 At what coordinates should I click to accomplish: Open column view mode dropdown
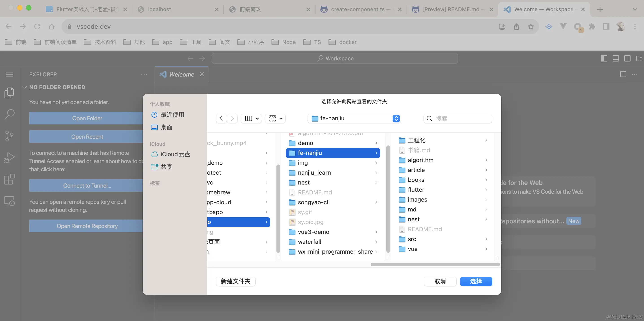click(x=251, y=119)
